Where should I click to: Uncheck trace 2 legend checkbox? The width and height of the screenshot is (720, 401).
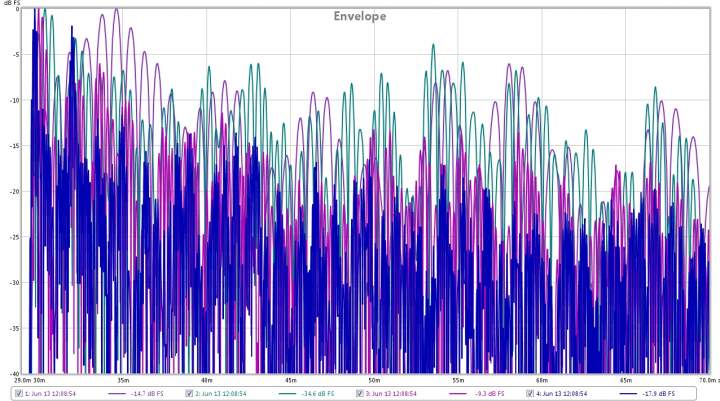(x=189, y=393)
